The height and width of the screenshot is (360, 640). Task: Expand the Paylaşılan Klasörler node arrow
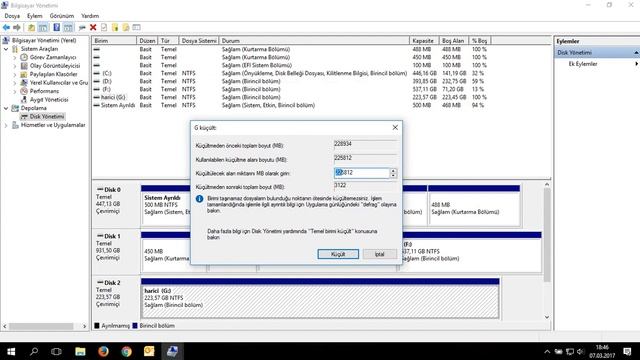[x=15, y=74]
